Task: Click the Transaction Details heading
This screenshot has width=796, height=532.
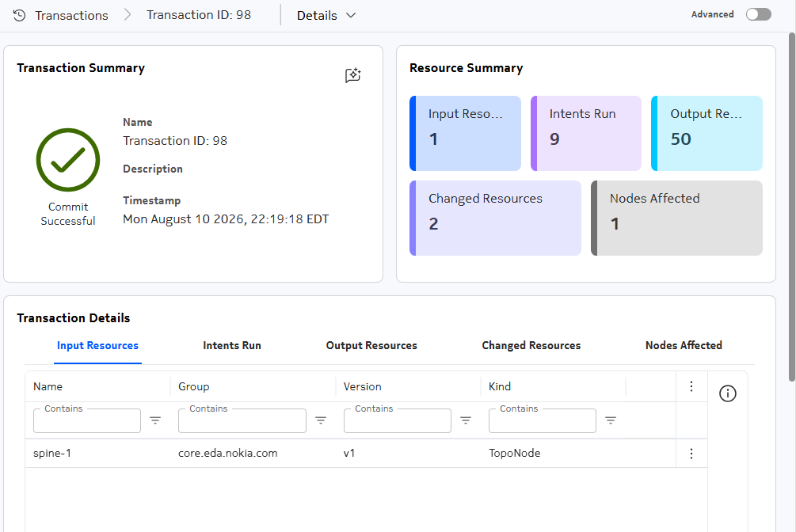Action: pos(73,318)
